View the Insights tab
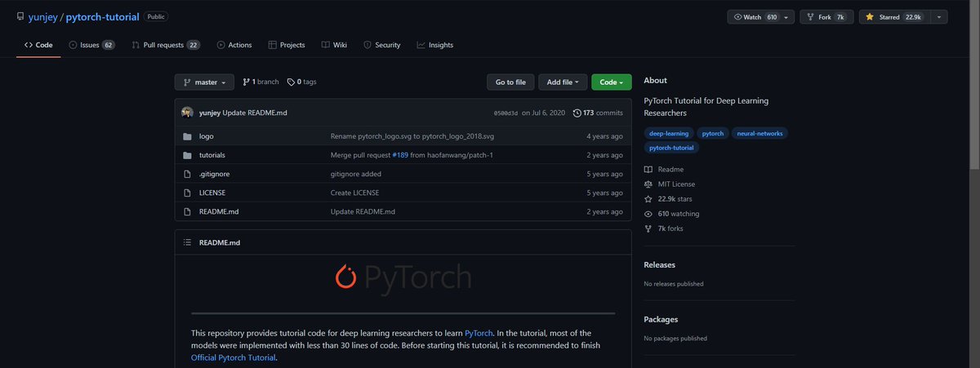980x368 pixels. (x=434, y=45)
